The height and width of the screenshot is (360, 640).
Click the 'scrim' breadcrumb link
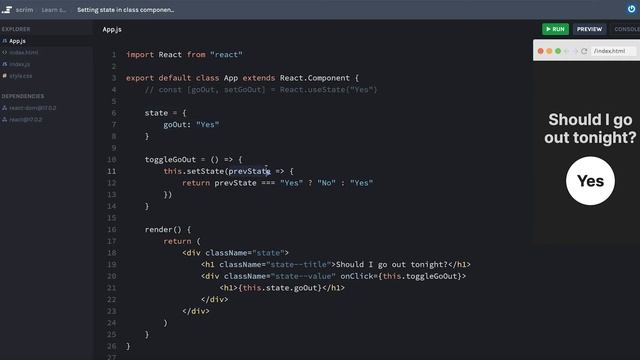(x=24, y=9)
